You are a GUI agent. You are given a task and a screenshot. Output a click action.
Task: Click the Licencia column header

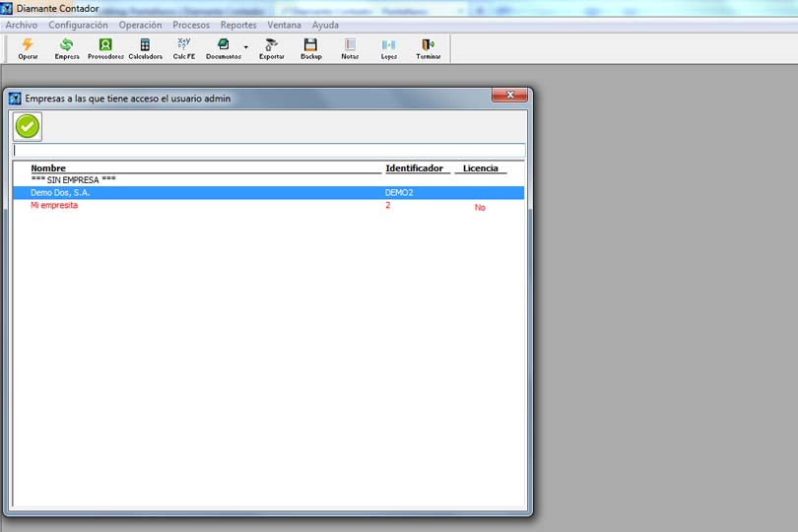point(481,168)
